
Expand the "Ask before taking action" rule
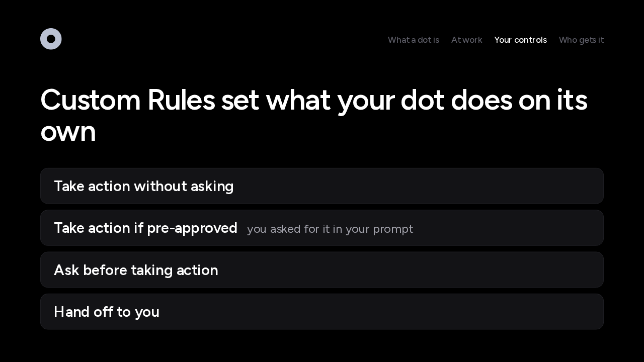(x=322, y=270)
